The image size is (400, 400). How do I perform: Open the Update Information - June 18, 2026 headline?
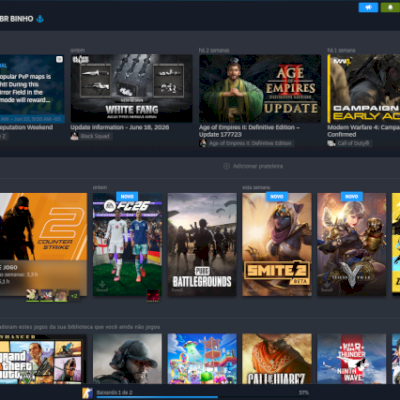120,127
